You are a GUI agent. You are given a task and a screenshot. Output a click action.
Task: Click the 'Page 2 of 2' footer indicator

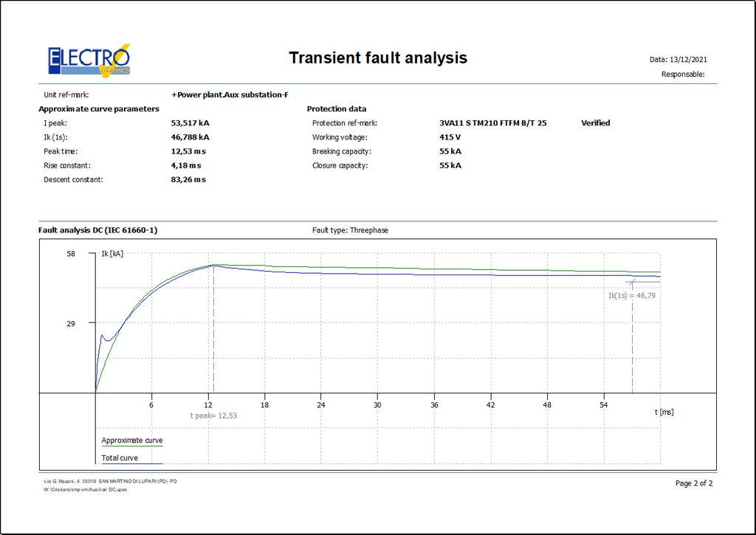[x=694, y=483]
